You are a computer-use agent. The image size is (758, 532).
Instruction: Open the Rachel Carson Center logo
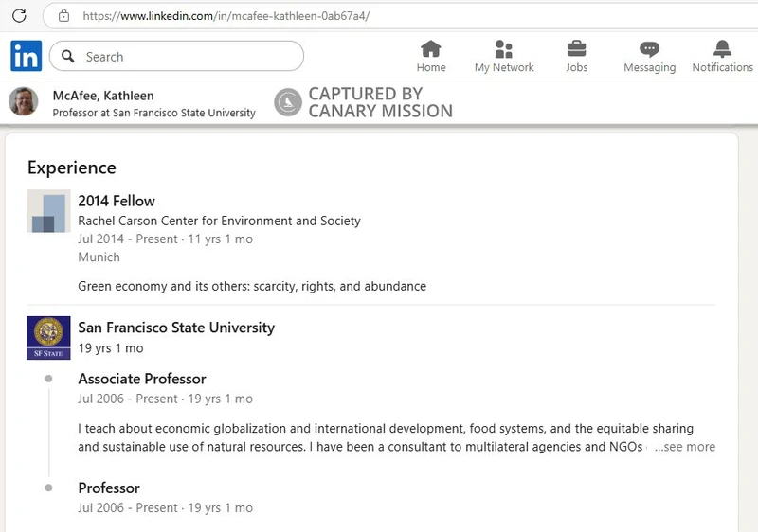[48, 211]
